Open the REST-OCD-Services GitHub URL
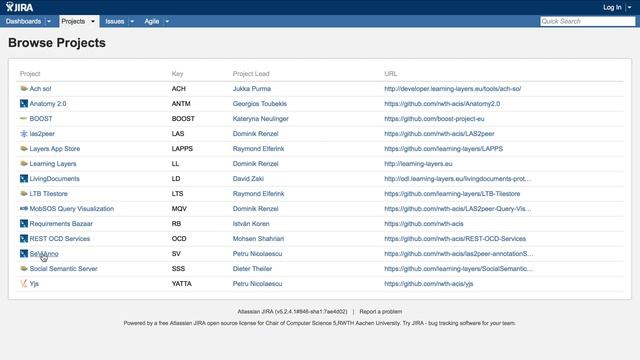640x360 pixels. pyautogui.click(x=455, y=239)
